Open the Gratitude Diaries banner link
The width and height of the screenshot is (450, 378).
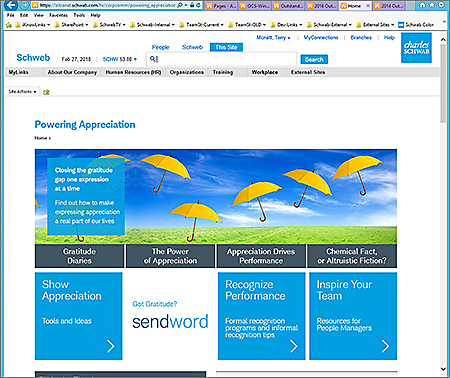coord(79,256)
